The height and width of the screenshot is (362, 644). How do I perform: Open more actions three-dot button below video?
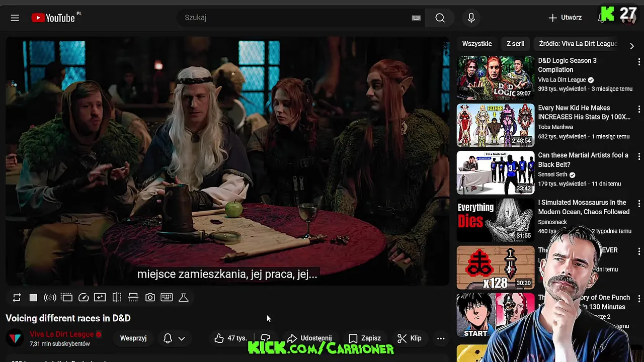pos(441,338)
